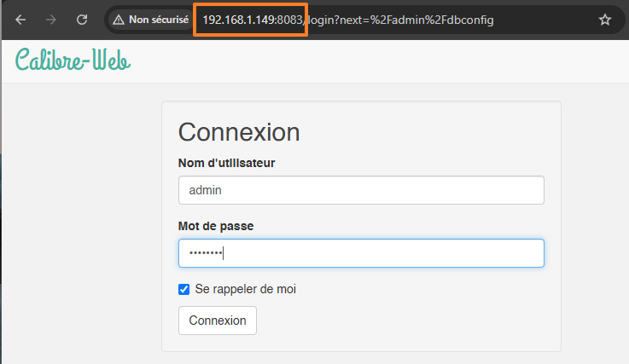Screen dimensions: 629x364
Task: Bookmark this page with the star icon
Action: click(x=605, y=19)
